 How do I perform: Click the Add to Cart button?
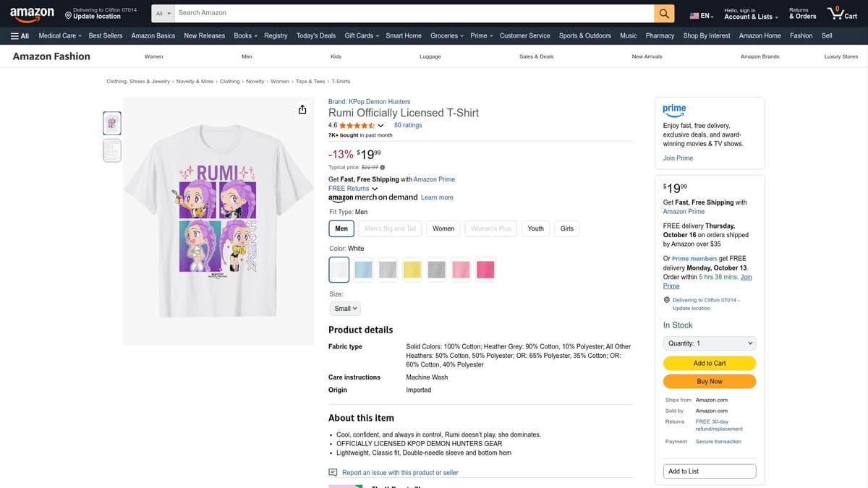tap(709, 363)
